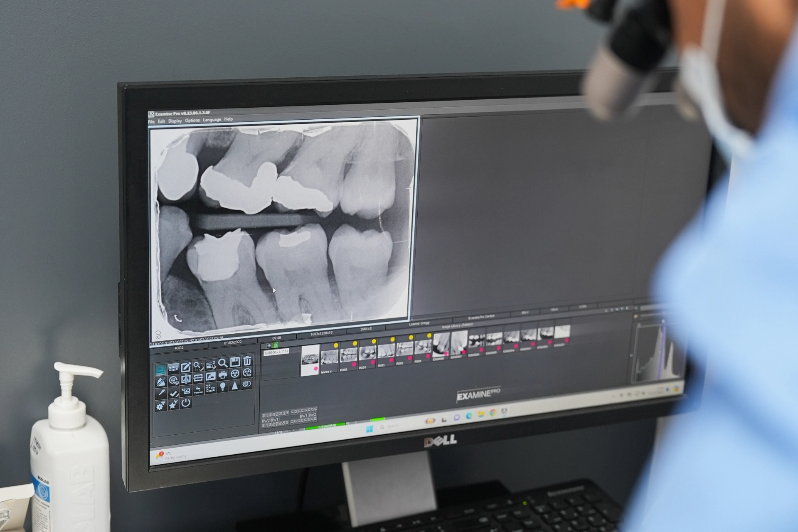Click the pen drawing tool icon
The height and width of the screenshot is (532, 798).
tap(161, 394)
